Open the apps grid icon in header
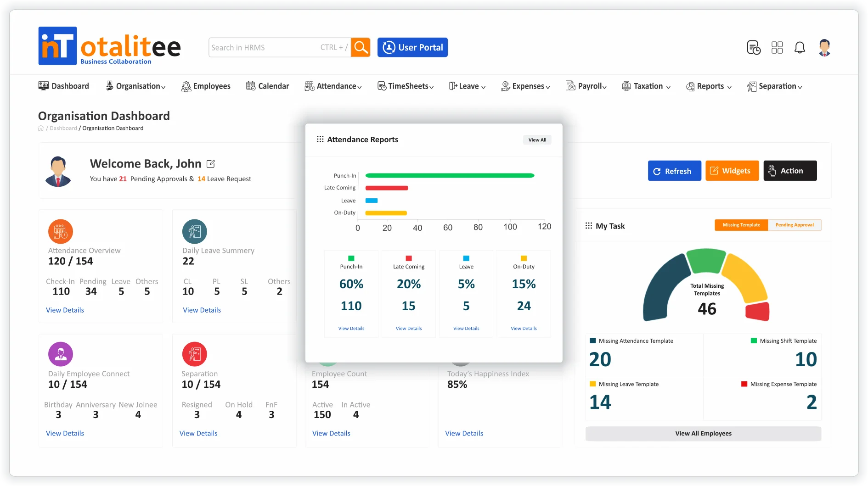Screen dimensions: 868x486 (777, 47)
